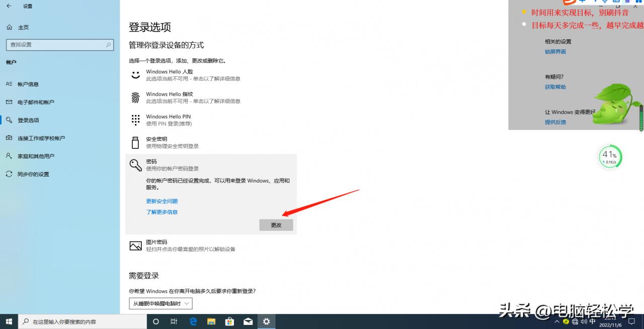Open 帐户信息 in the sidebar
644x329 pixels.
coord(28,84)
